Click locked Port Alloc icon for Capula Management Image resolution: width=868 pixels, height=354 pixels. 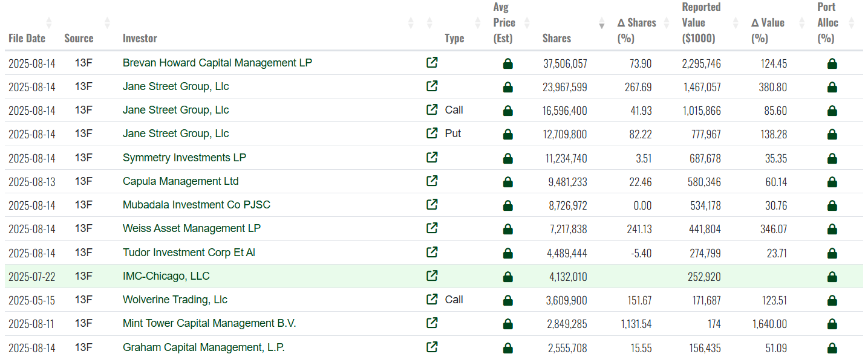[x=832, y=182]
